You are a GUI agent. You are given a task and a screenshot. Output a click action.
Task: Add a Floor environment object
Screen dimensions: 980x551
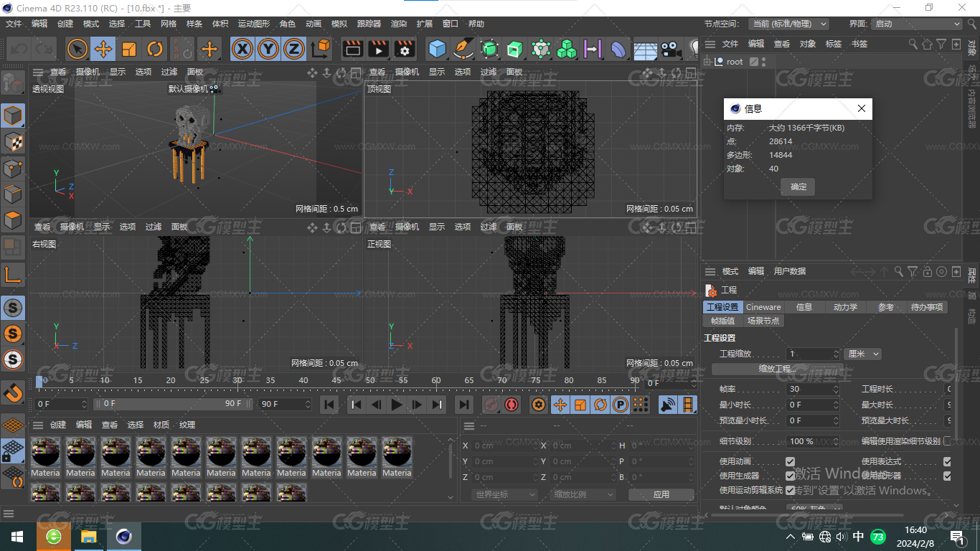645,49
